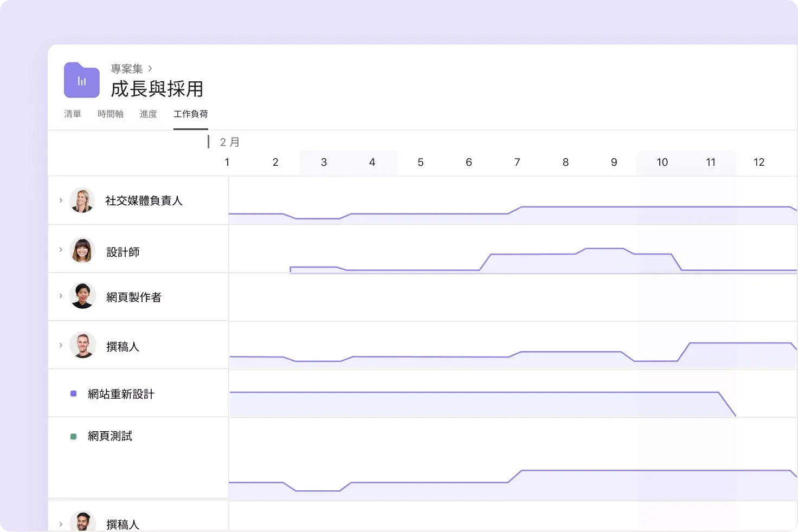
Task: Select the 設計師 profile avatar
Action: 82,250
